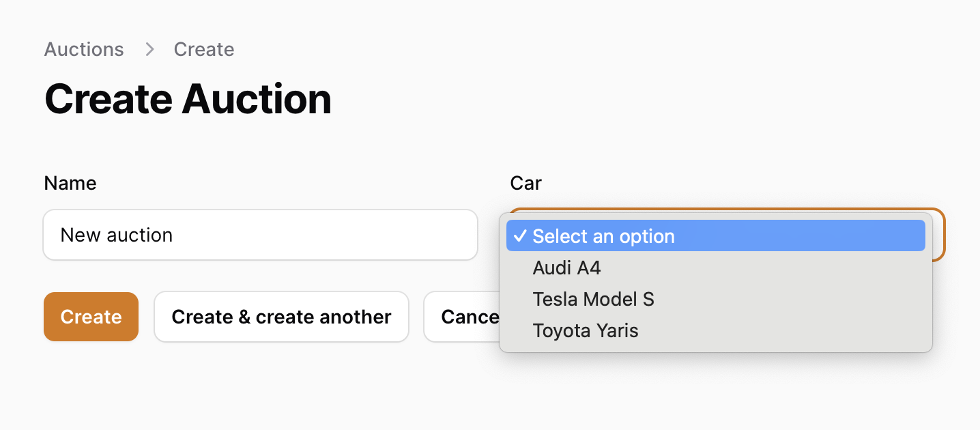
Task: Click the orange Create button
Action: point(91,317)
